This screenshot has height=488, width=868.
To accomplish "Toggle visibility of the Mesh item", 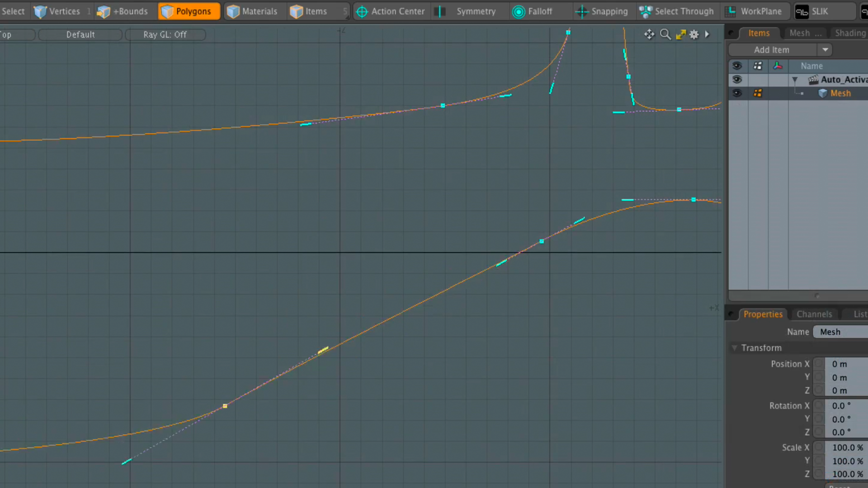I will [x=737, y=93].
